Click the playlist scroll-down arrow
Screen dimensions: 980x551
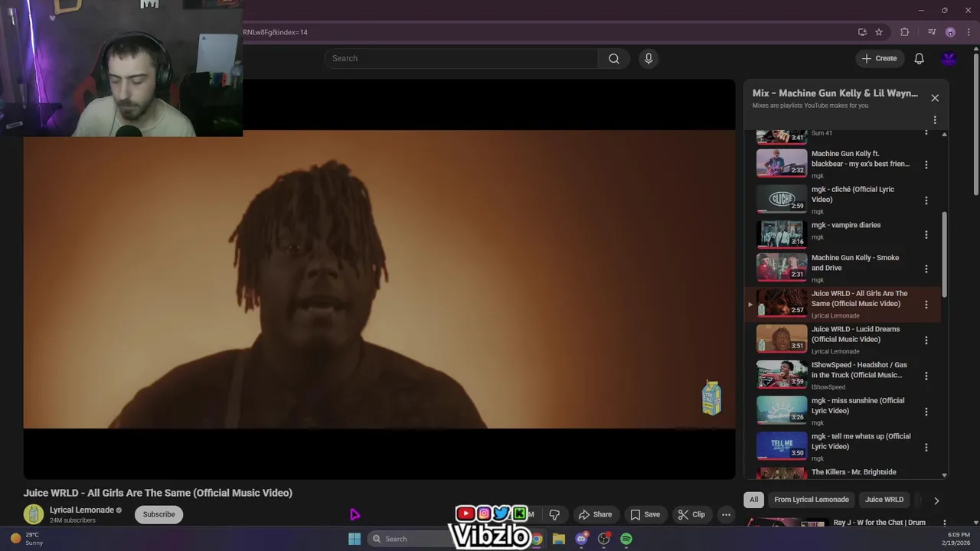pyautogui.click(x=944, y=475)
